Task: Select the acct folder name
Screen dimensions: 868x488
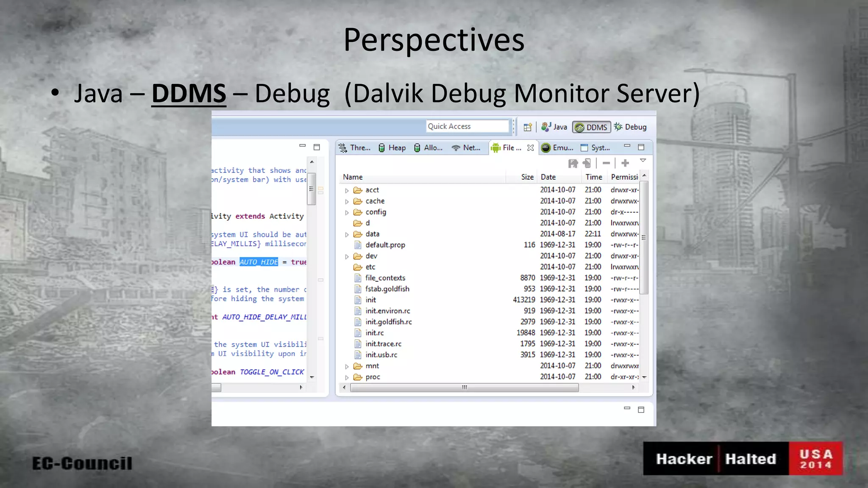Action: [x=372, y=190]
